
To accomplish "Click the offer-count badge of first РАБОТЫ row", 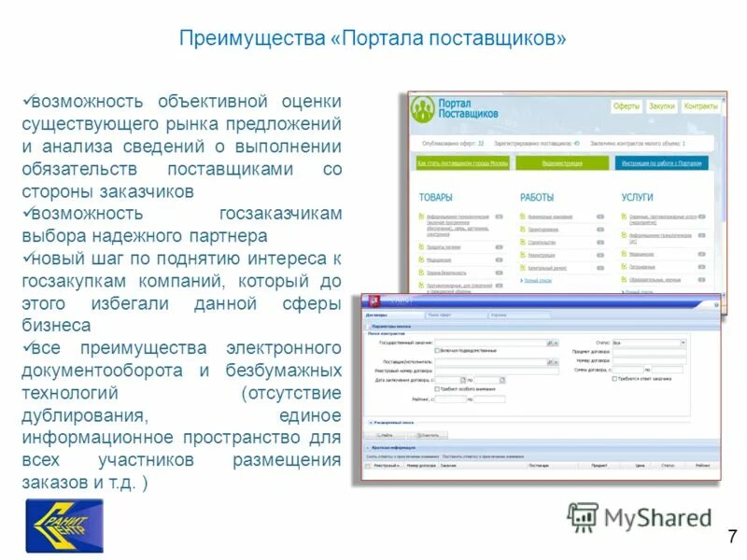I will [600, 217].
